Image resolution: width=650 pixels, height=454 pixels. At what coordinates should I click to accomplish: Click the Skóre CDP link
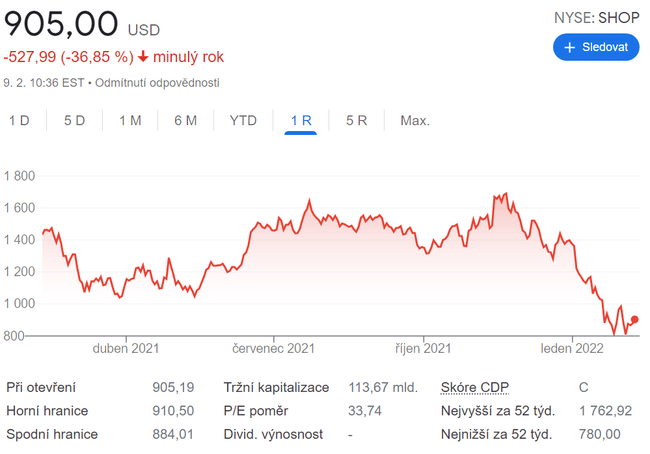pyautogui.click(x=476, y=387)
